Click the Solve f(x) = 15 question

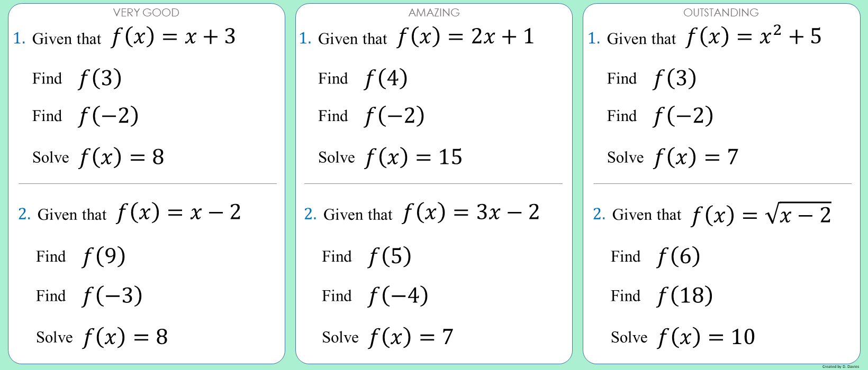pos(390,158)
